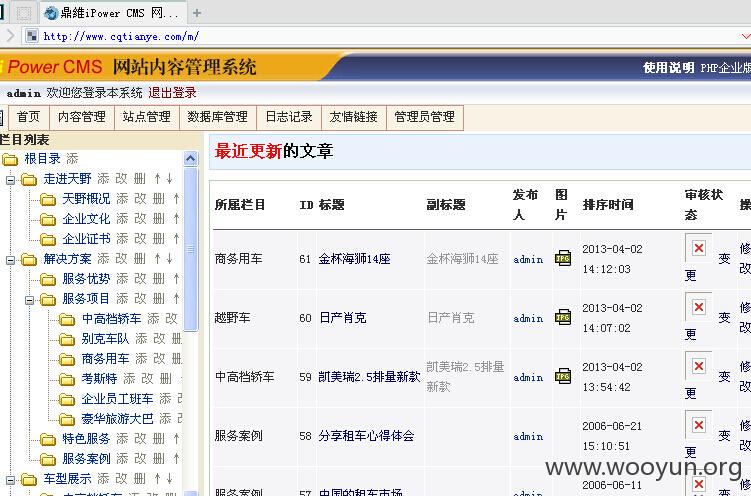Collapse the 服务项目 tree node
Screen dimensions: 751x496
pos(29,300)
